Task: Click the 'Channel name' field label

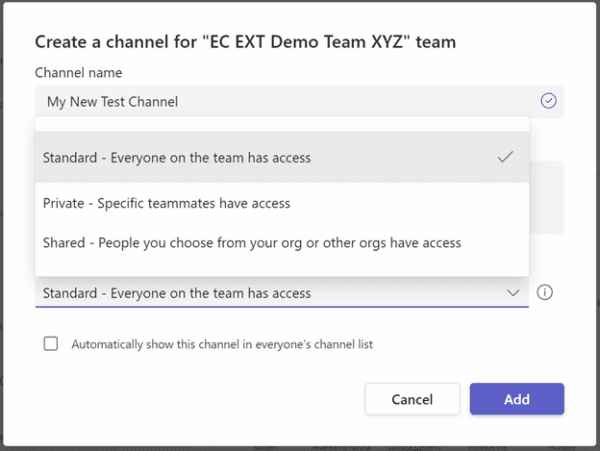Action: click(x=79, y=73)
